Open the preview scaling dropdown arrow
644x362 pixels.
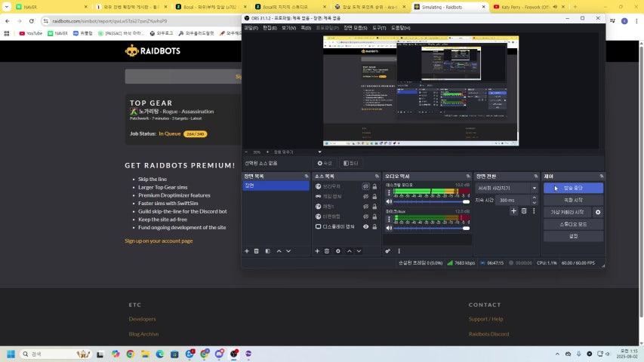[319, 152]
